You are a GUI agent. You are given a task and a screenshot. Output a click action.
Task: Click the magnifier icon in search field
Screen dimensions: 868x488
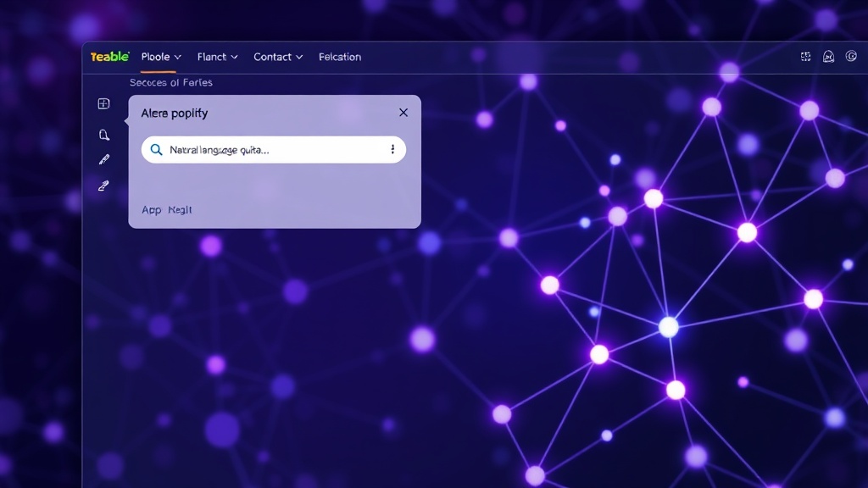click(x=156, y=150)
